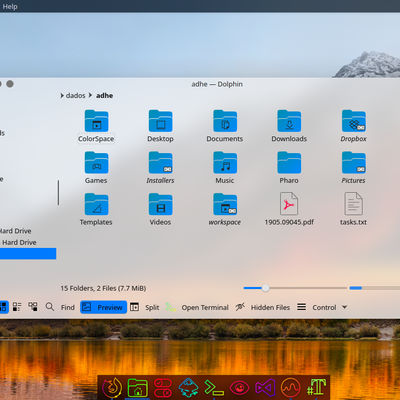
Task: Launch Inkscape from the dock
Action: click(188, 388)
